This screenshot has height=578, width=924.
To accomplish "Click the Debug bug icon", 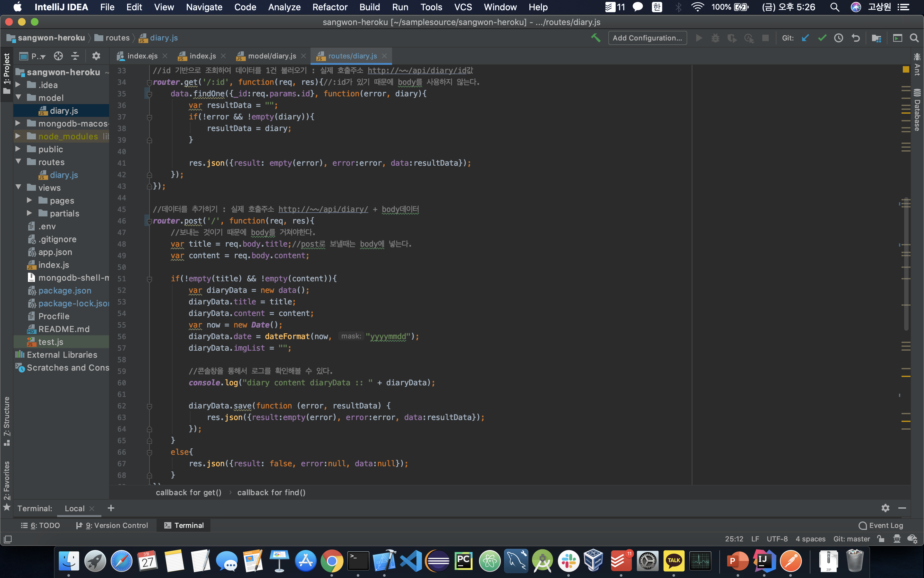I will point(715,38).
